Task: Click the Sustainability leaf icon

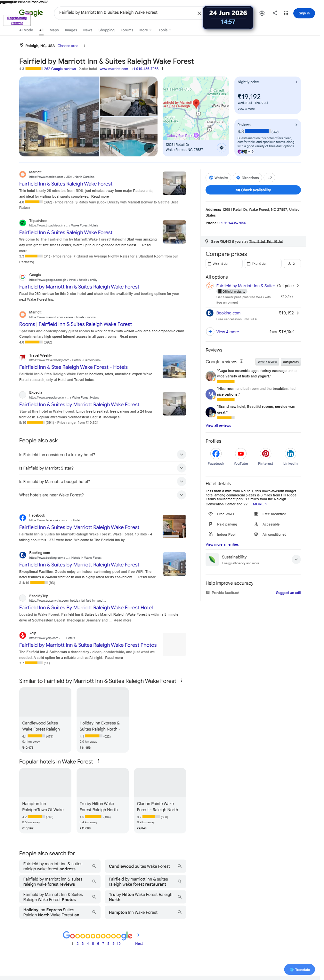Action: coord(212,559)
